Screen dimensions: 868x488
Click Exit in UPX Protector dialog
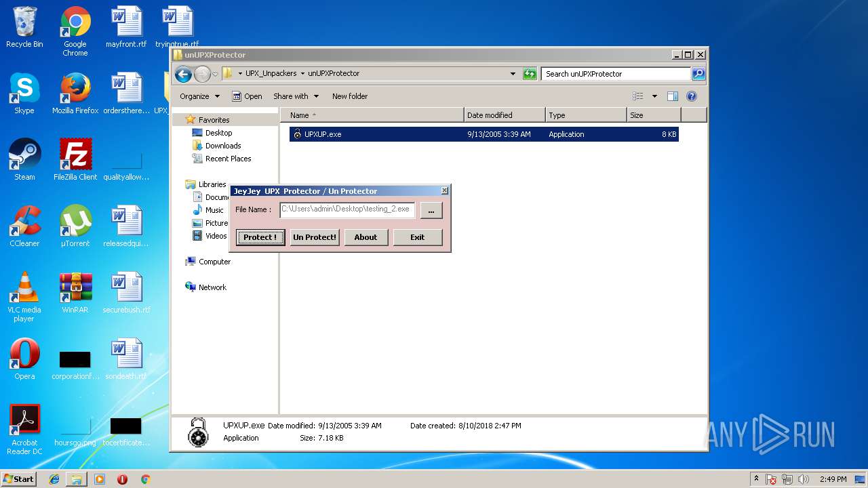pyautogui.click(x=418, y=237)
